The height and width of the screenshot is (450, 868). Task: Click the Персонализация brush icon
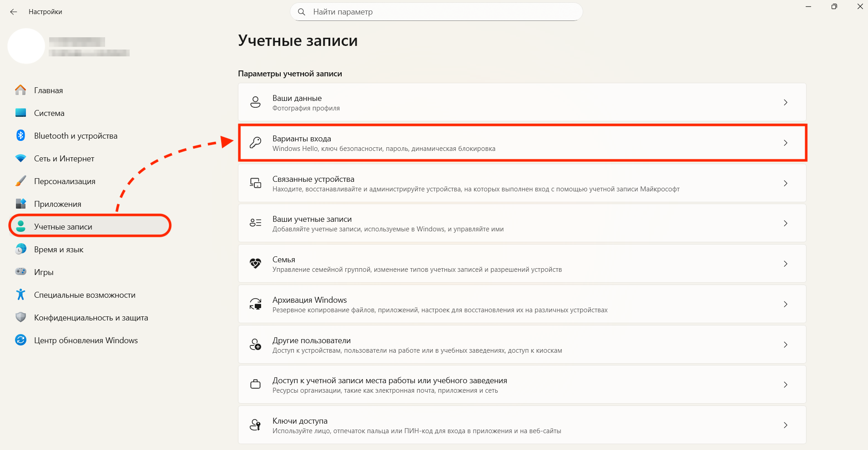pos(20,181)
